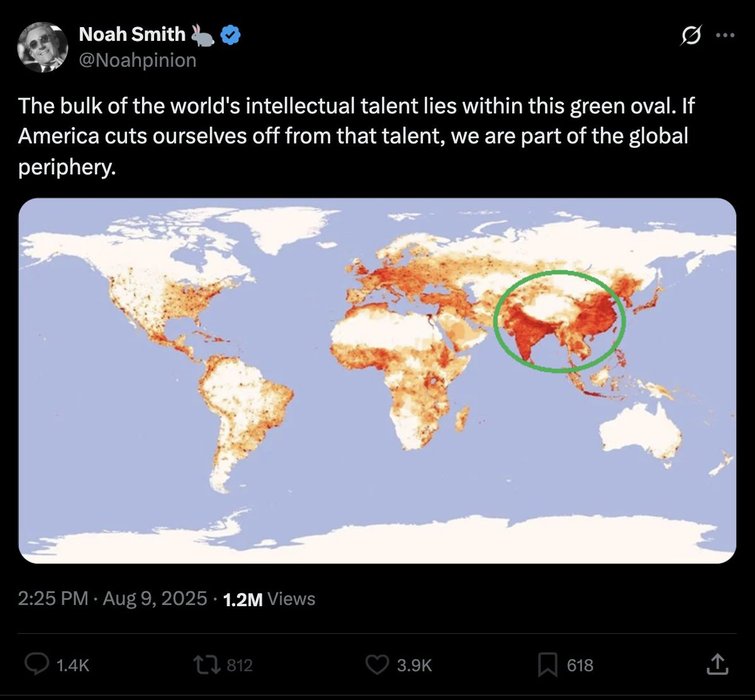Click Noah Smith's profile avatar
The width and height of the screenshot is (755, 700).
(x=43, y=46)
